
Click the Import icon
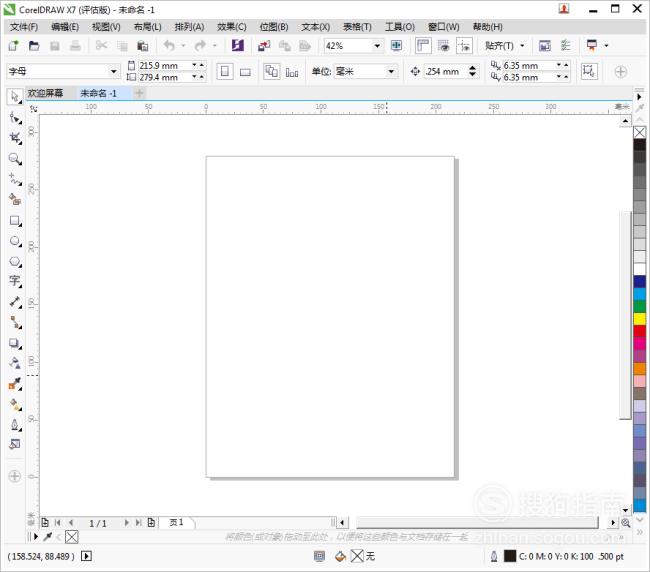[x=264, y=46]
